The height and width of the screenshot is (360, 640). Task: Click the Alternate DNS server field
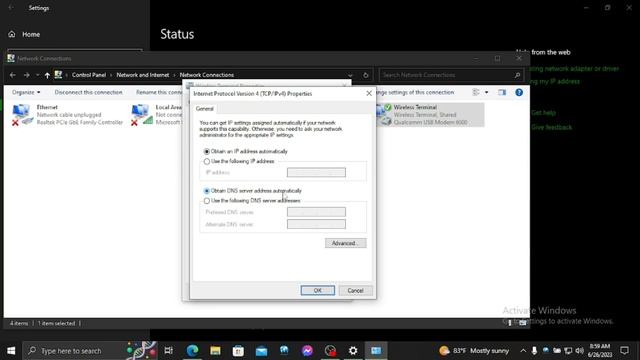pyautogui.click(x=316, y=224)
